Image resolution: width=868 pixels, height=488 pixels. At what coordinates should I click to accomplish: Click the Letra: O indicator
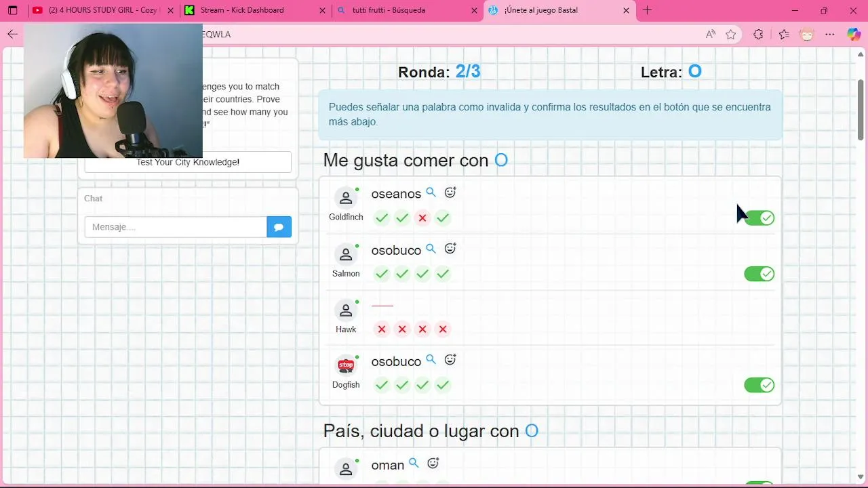click(671, 72)
